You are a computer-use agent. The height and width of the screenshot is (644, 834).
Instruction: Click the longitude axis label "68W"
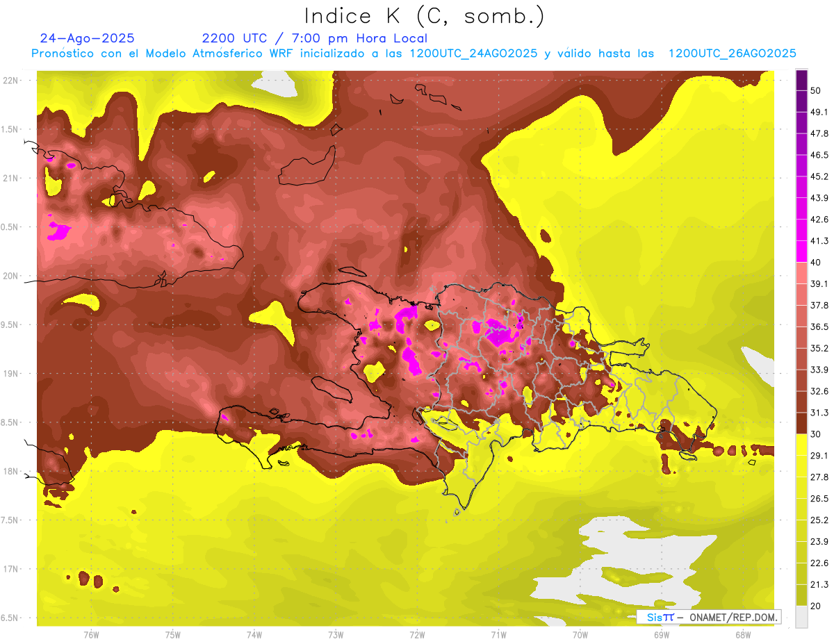click(743, 635)
